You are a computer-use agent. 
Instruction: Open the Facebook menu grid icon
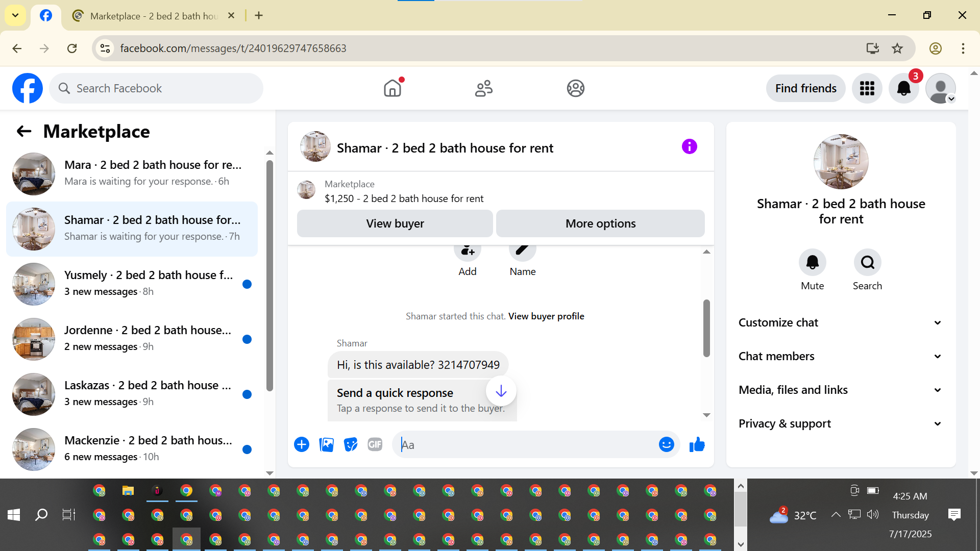867,88
